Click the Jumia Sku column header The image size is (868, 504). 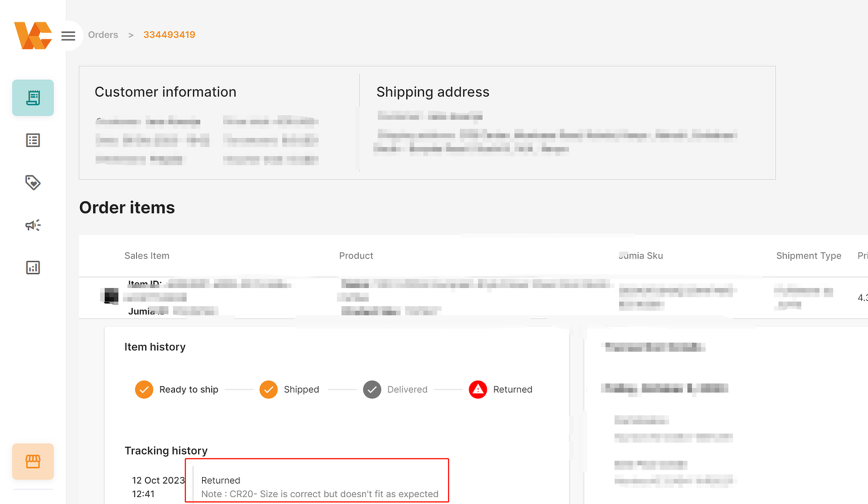640,255
